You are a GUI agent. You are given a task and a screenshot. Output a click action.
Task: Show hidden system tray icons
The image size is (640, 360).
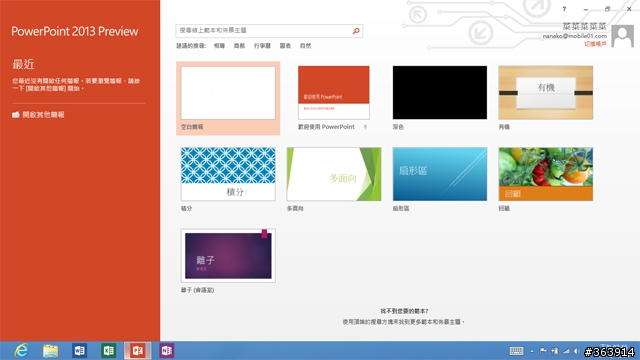pyautogui.click(x=532, y=351)
